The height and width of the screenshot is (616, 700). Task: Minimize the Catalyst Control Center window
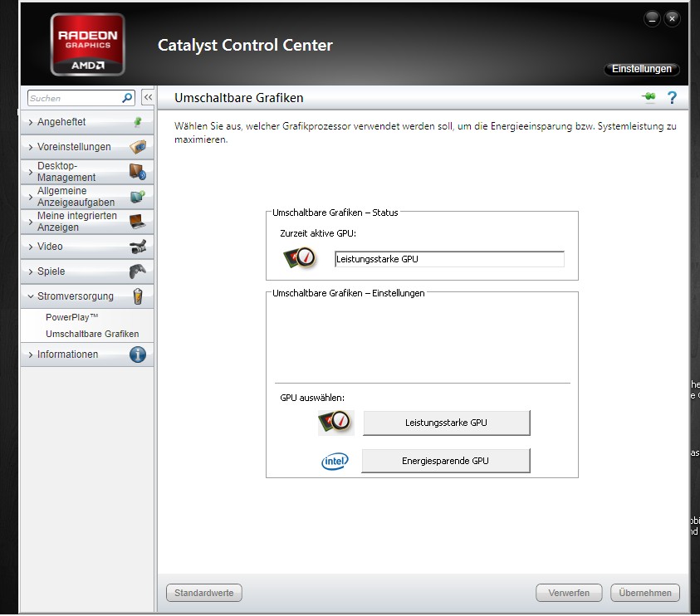click(652, 19)
